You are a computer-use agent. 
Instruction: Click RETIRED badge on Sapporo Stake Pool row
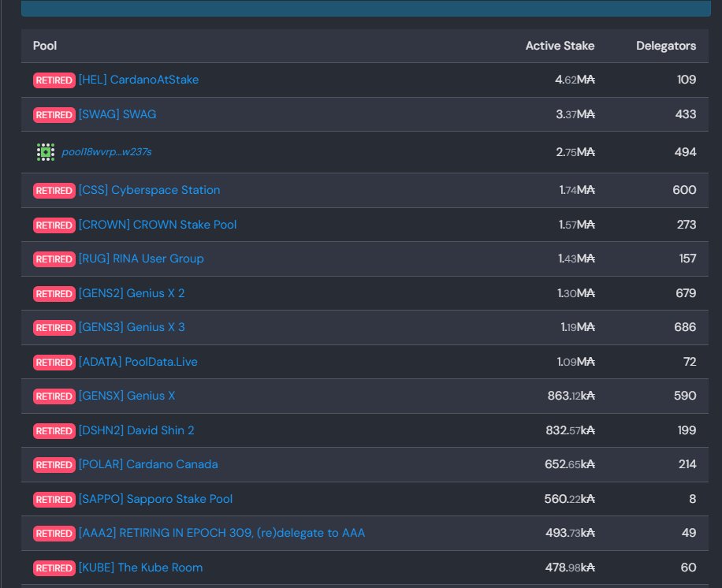pos(54,499)
